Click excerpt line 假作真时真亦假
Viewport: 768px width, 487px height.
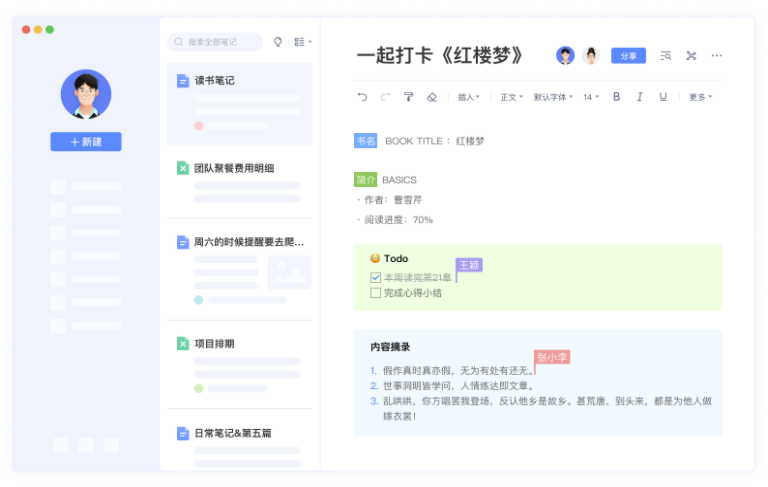457,370
